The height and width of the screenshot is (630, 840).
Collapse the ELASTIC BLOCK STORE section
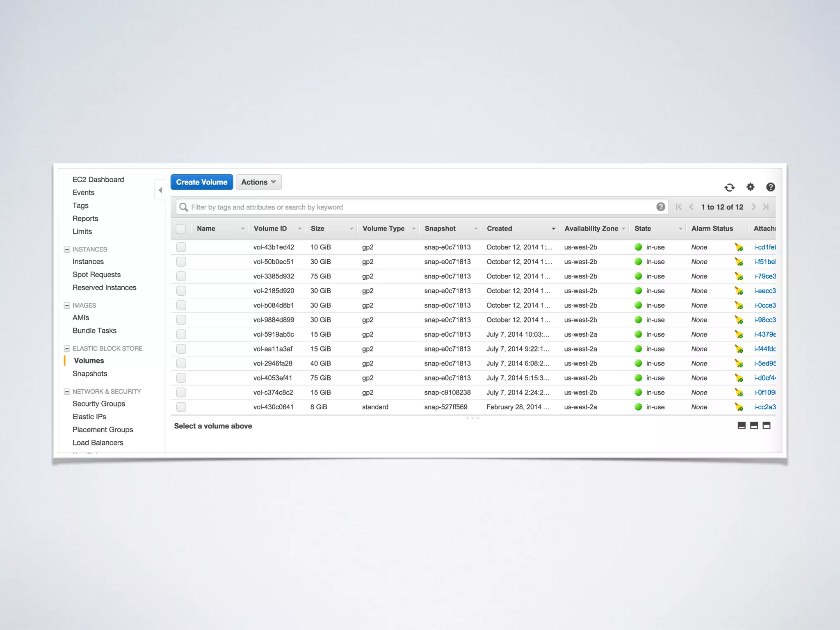tap(67, 348)
